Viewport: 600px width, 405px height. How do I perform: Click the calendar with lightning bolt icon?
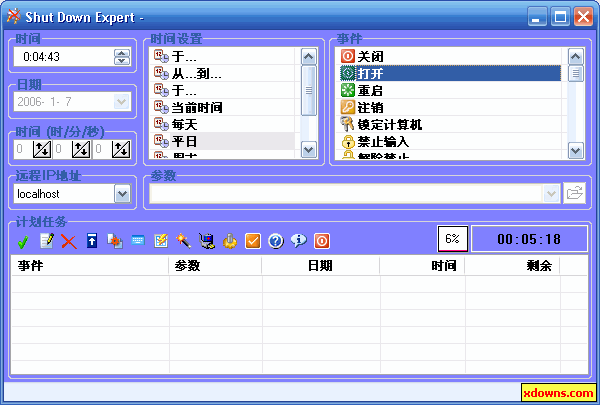pos(161,241)
